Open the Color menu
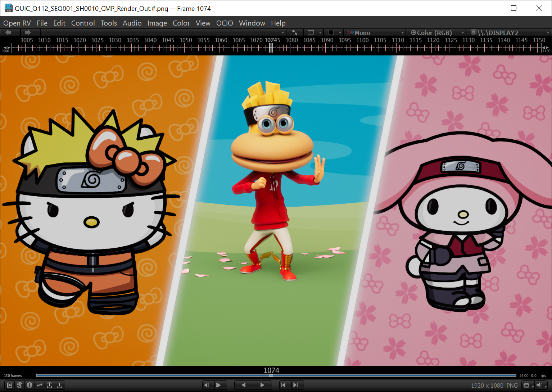The width and height of the screenshot is (552, 392). 181,23
